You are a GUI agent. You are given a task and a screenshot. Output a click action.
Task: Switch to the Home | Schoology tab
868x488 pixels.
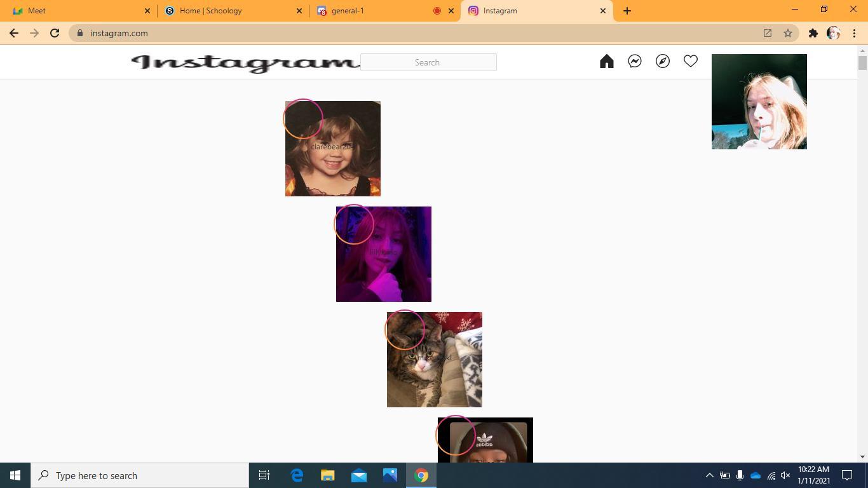pos(233,11)
